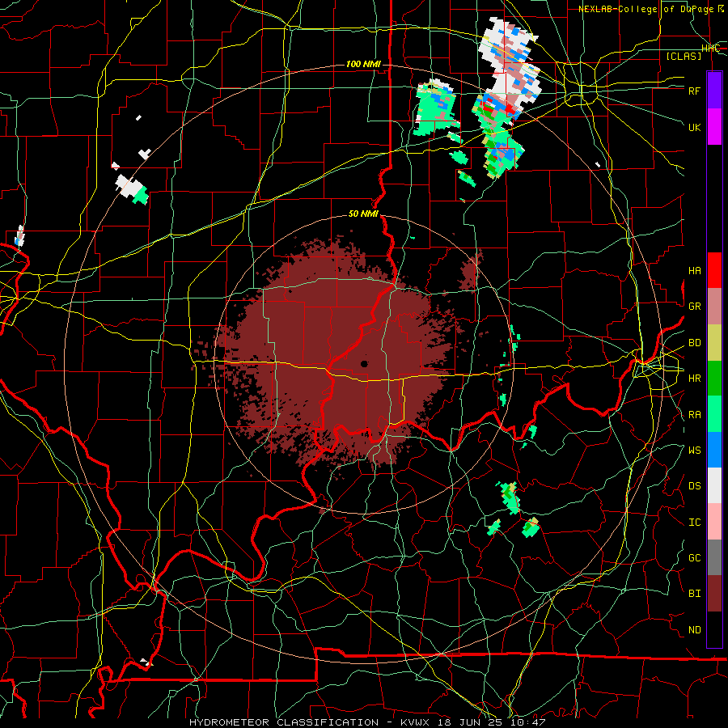Select the GC ground clutter gray swatch
Image resolution: width=728 pixels, height=728 pixels.
714,557
